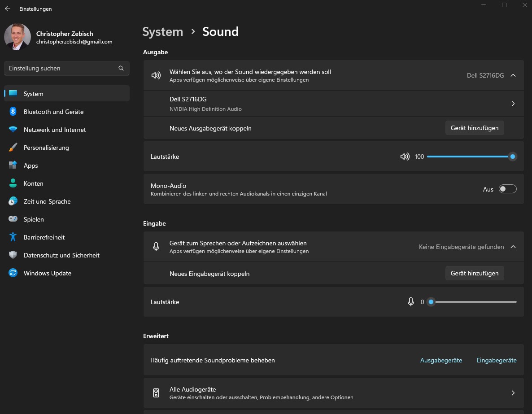532x414 pixels.
Task: Open Bluetooth und Geräte settings
Action: tap(53, 112)
